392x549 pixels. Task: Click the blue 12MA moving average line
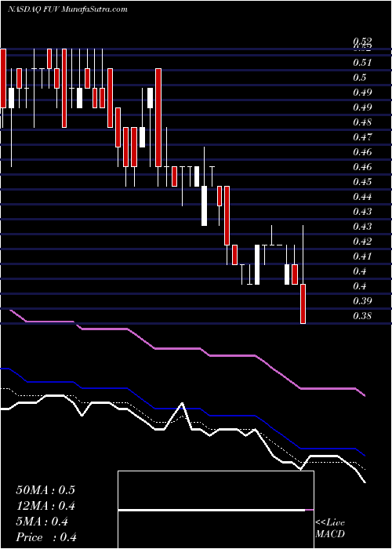177,409
